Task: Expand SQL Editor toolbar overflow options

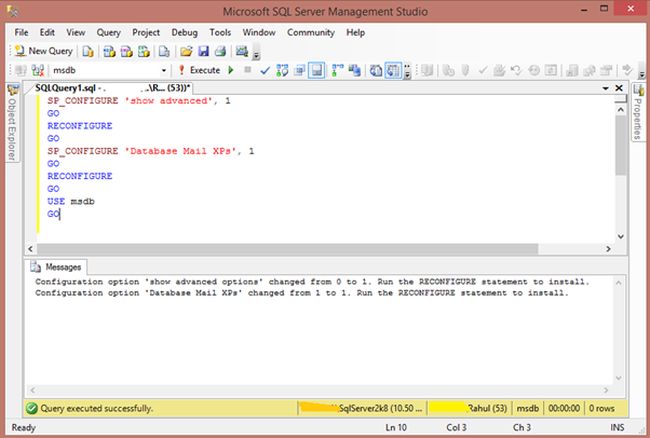Action: [407, 73]
